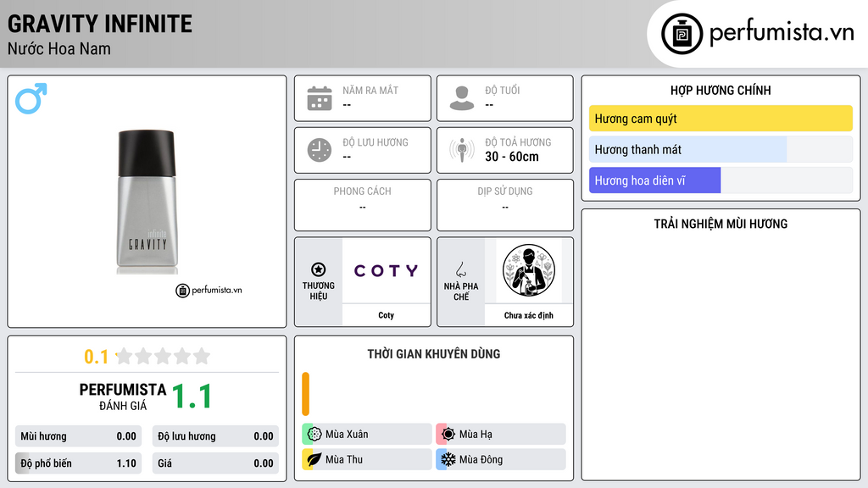Click the HỢP HƯƠNG CHÍNH heading
Image resolution: width=868 pixels, height=488 pixels.
click(x=721, y=90)
